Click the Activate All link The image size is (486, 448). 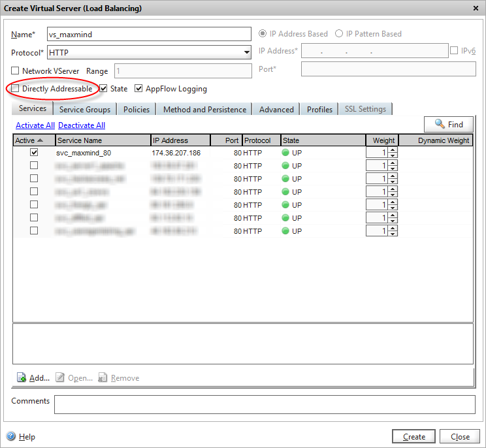click(35, 125)
